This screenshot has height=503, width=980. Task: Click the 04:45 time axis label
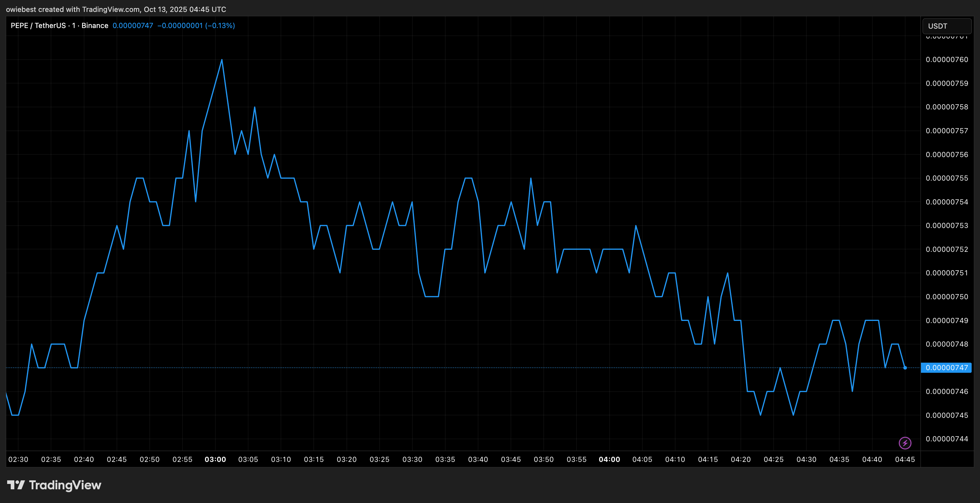click(x=905, y=459)
